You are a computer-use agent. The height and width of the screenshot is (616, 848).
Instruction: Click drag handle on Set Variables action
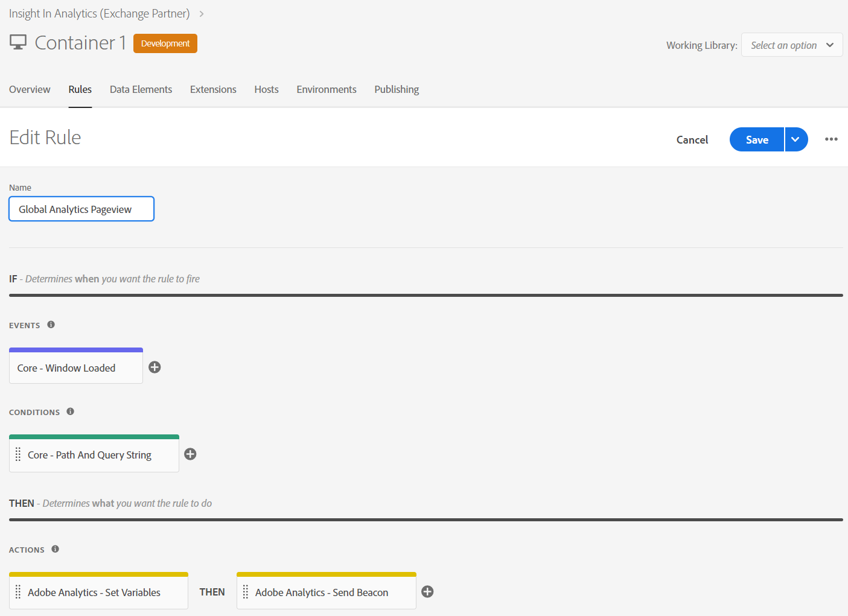pos(18,592)
